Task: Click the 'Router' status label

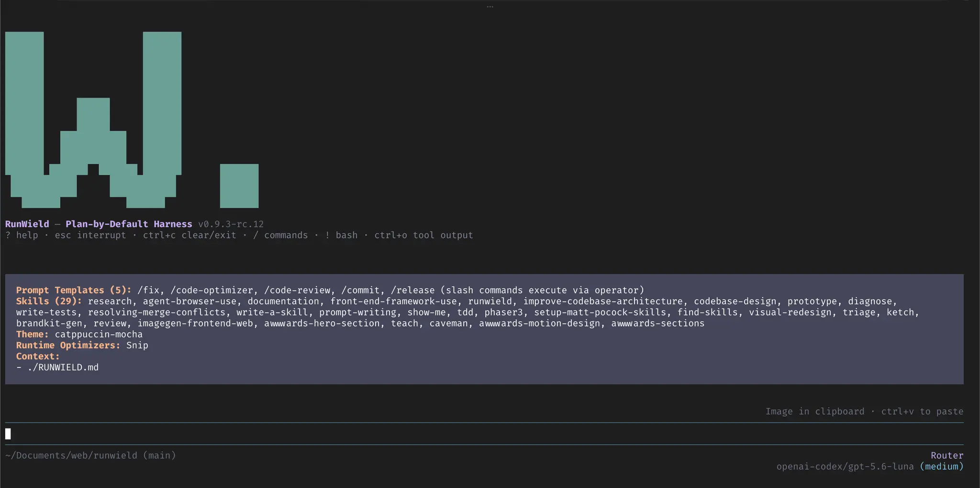Action: point(947,455)
